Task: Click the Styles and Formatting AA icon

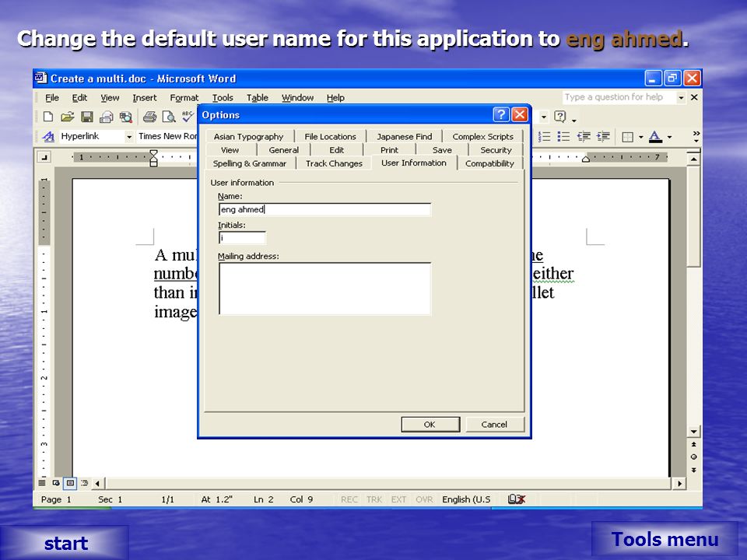Action: [x=48, y=137]
